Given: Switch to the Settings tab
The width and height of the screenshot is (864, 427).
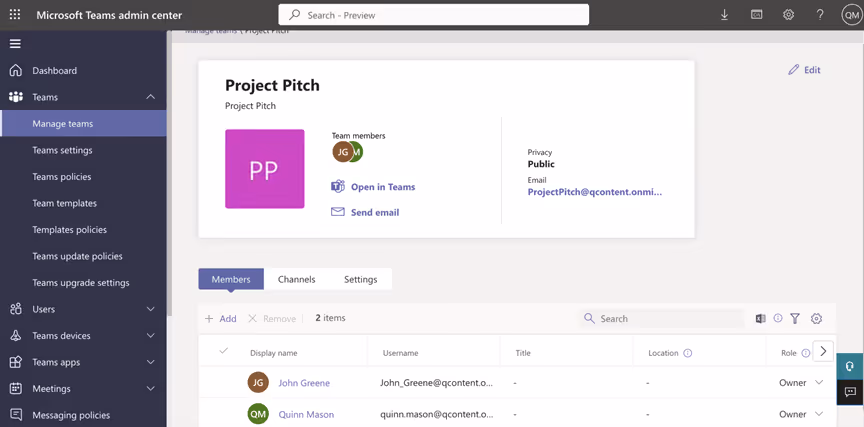Looking at the screenshot, I should [360, 279].
